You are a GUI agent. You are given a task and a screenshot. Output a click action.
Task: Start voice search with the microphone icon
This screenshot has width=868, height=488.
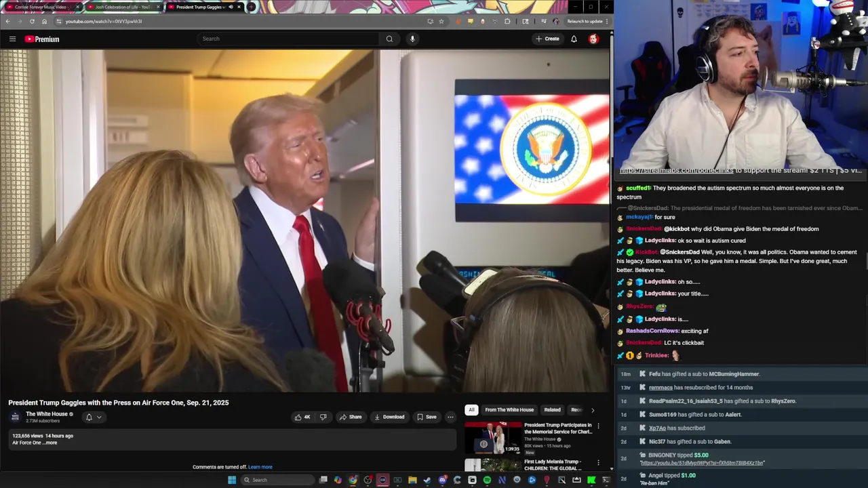pyautogui.click(x=412, y=39)
